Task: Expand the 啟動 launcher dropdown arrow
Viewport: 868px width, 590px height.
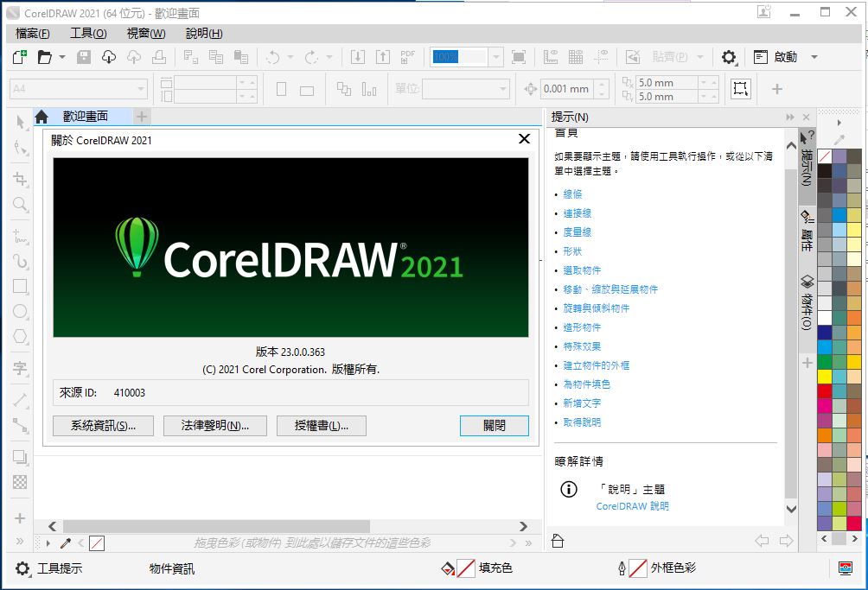Action: 814,57
